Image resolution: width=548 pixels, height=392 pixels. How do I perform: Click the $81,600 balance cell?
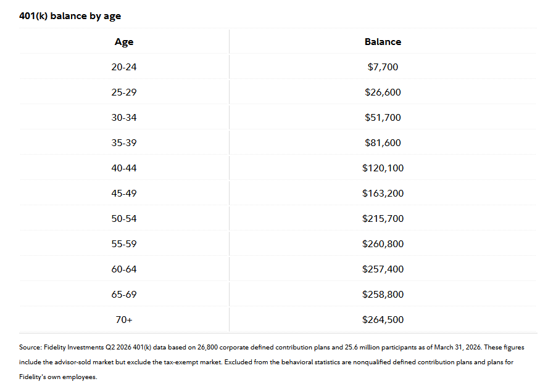[383, 143]
